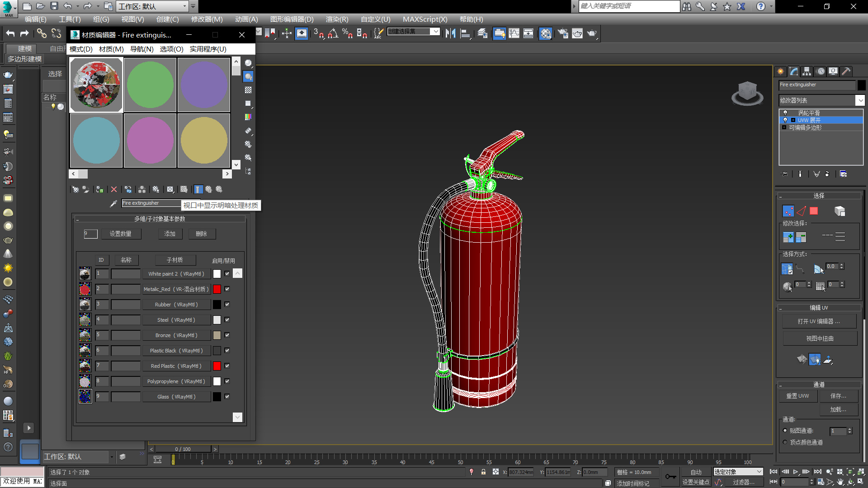The height and width of the screenshot is (488, 868).
Task: Click the Play Animation button
Action: [796, 472]
